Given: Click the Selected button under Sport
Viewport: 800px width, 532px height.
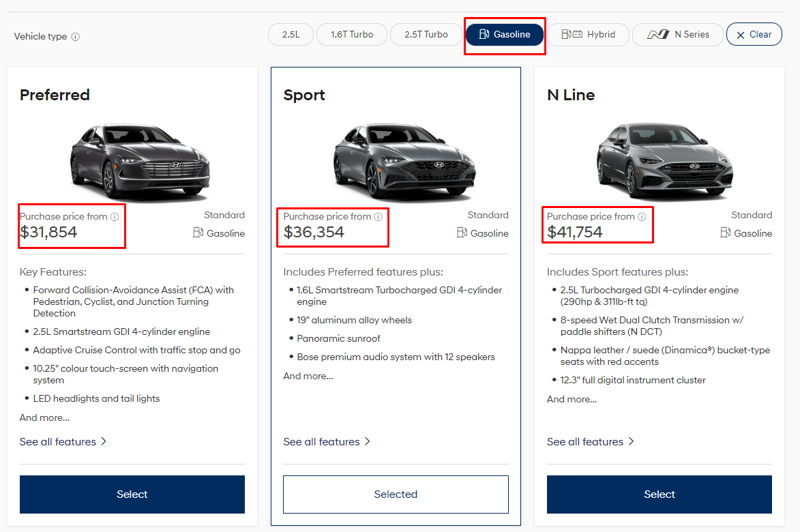Looking at the screenshot, I should click(396, 494).
